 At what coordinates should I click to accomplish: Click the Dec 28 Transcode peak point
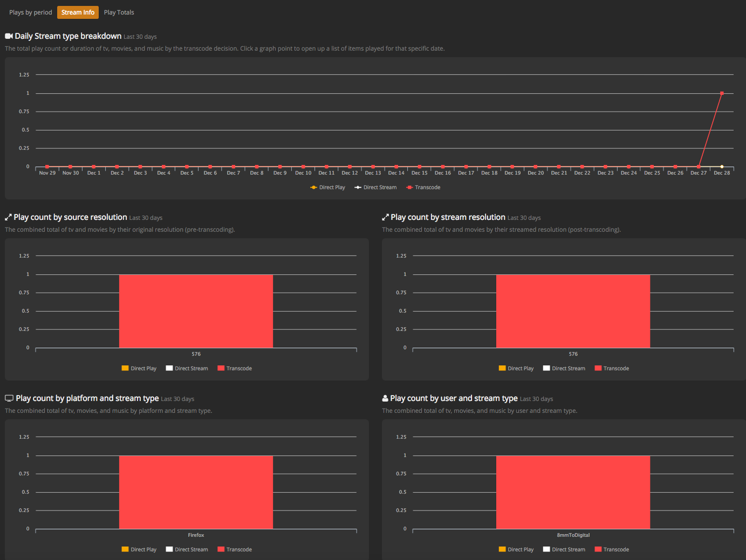722,93
